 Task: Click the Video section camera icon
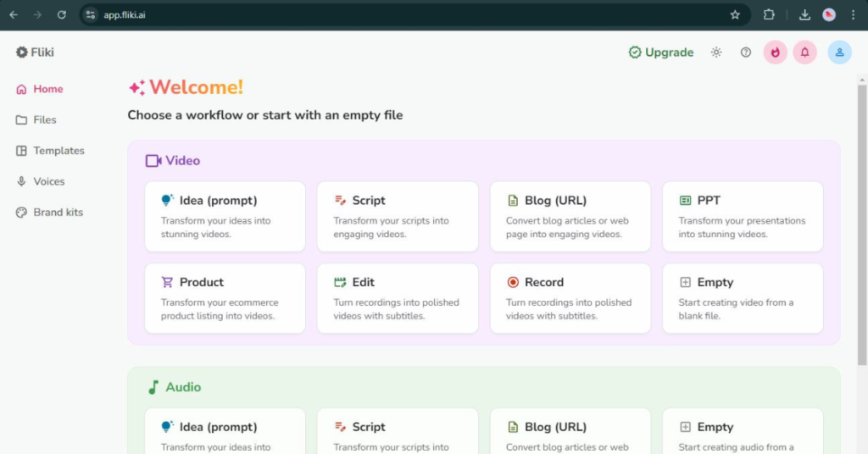[153, 161]
